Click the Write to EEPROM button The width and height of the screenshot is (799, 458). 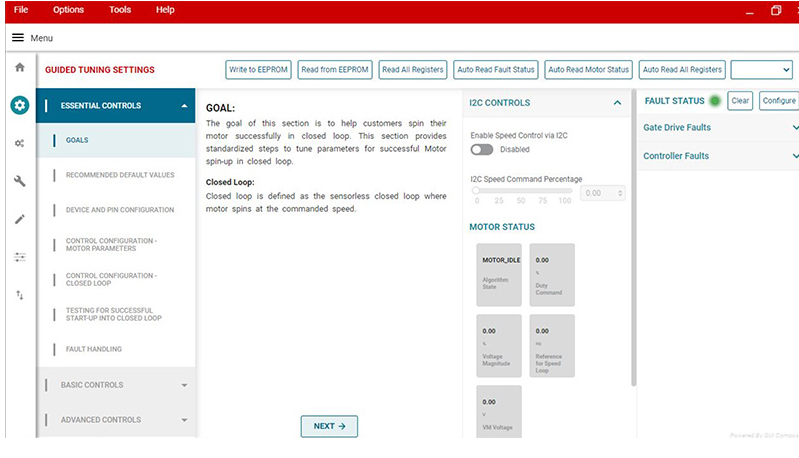tap(258, 70)
